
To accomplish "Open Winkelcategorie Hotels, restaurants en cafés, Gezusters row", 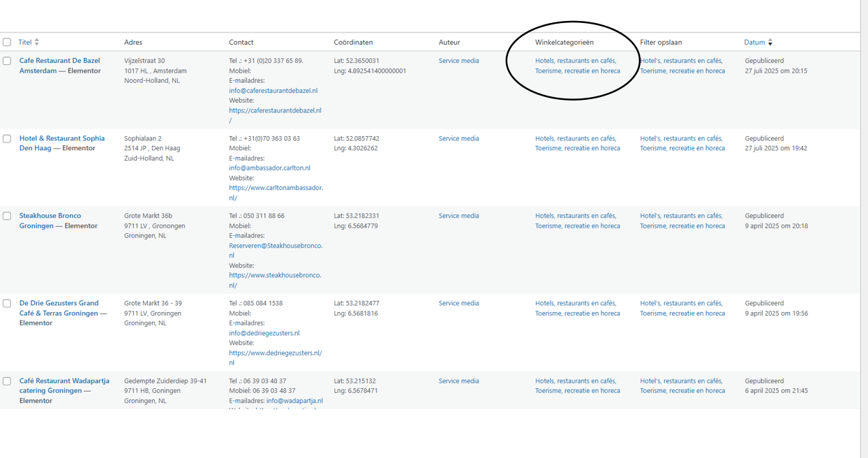I will coord(576,303).
